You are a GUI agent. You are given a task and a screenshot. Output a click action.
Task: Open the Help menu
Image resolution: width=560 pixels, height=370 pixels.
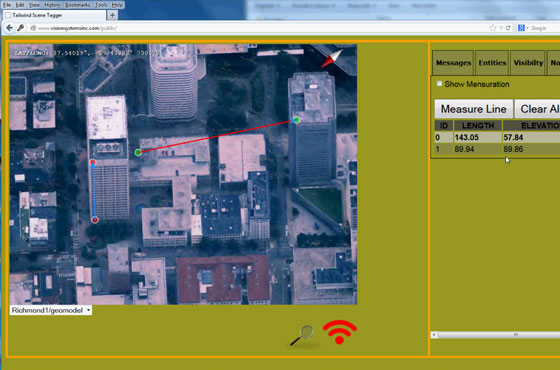[117, 5]
